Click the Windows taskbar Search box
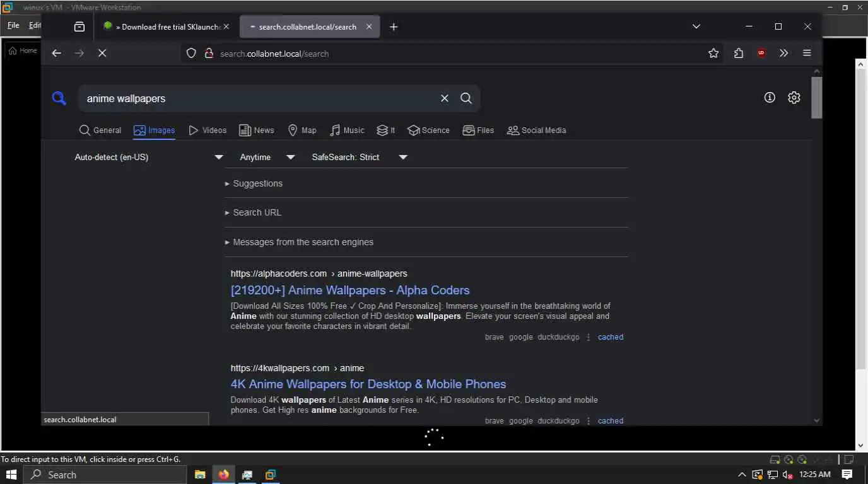868x484 pixels. click(105, 475)
